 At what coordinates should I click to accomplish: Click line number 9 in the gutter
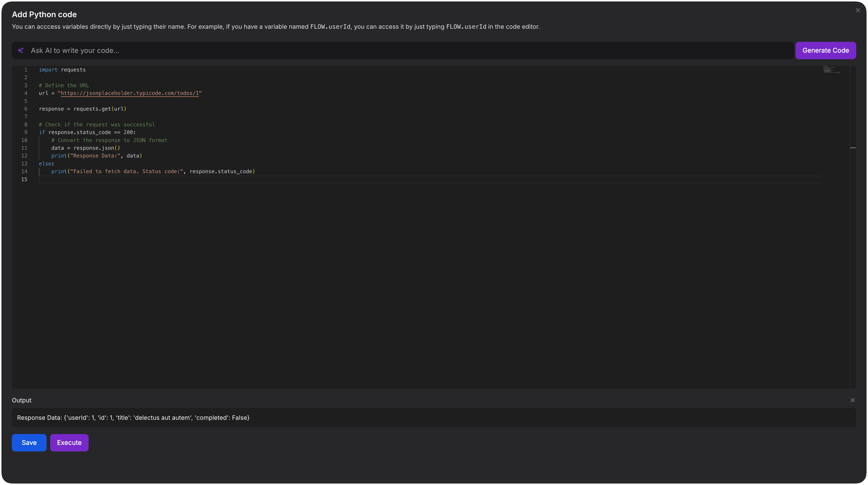(x=26, y=132)
